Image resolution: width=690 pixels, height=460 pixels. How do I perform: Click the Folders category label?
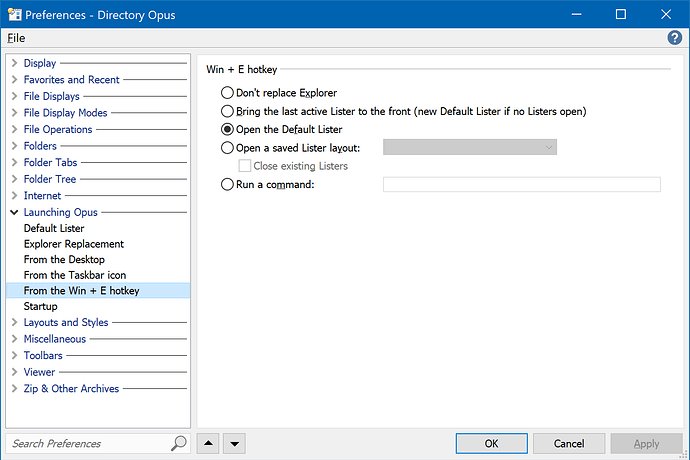[x=40, y=146]
